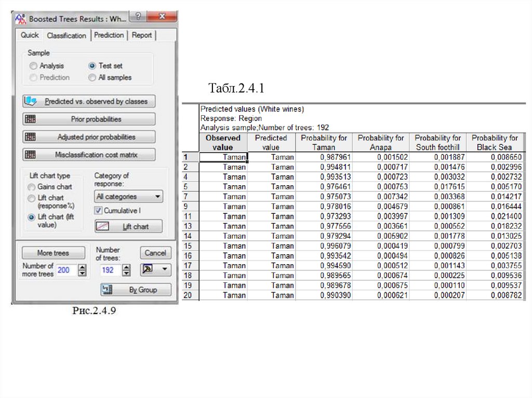Increase Number of more trees value
Viewport: 532px width, 398px height.
[82, 267]
